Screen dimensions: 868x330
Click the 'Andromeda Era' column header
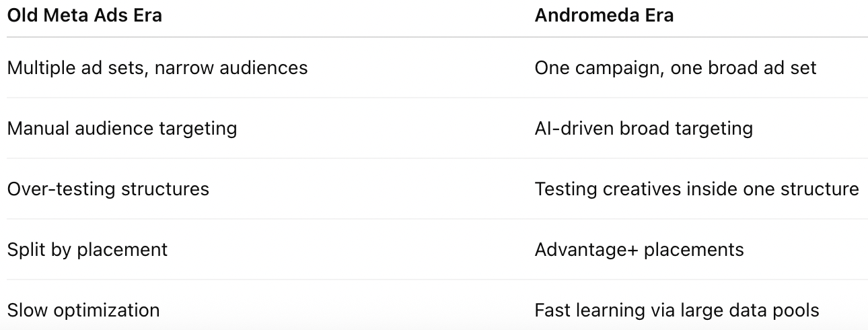604,15
